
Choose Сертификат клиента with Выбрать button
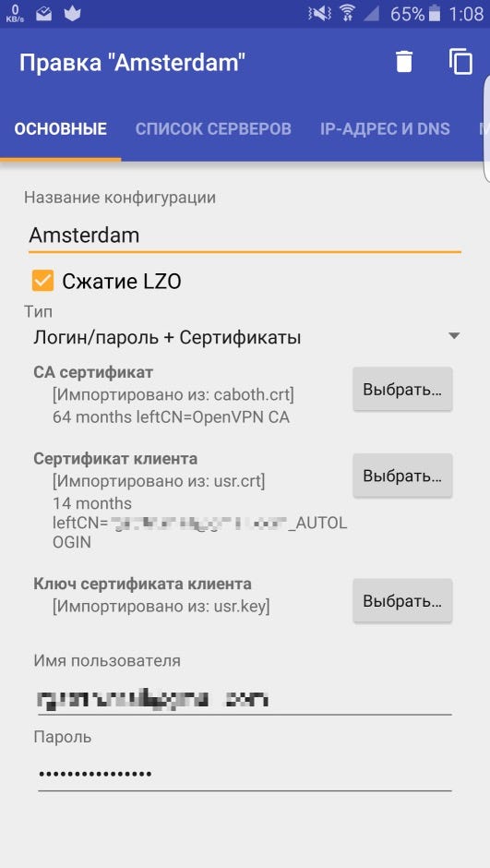402,476
